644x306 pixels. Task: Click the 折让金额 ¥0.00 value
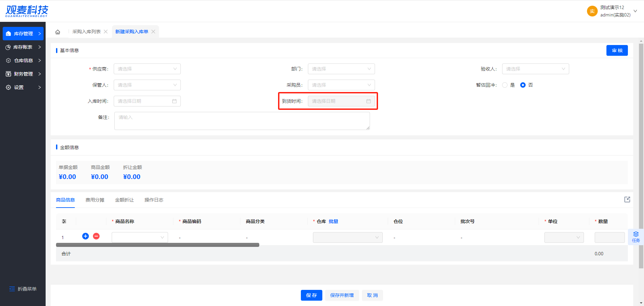pyautogui.click(x=132, y=177)
